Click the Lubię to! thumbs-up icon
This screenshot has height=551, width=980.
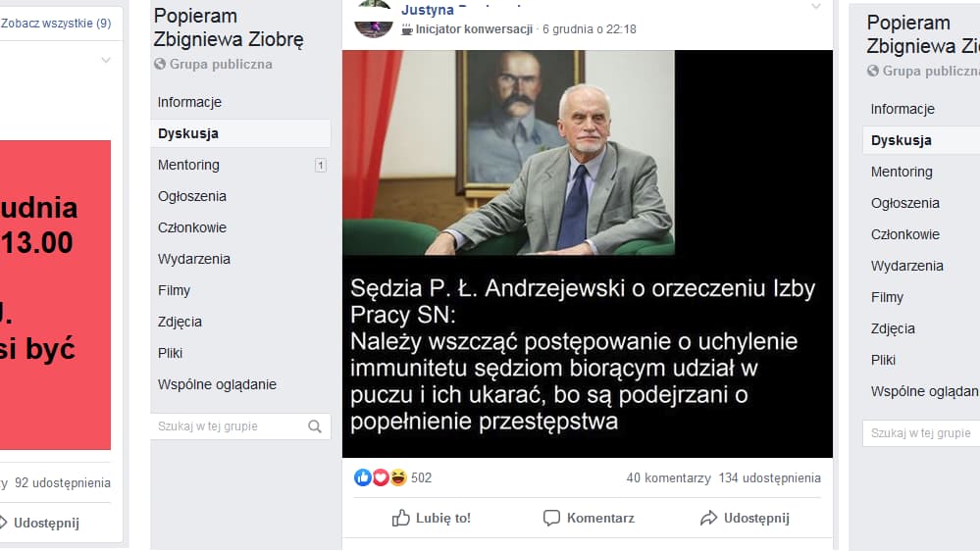point(400,518)
